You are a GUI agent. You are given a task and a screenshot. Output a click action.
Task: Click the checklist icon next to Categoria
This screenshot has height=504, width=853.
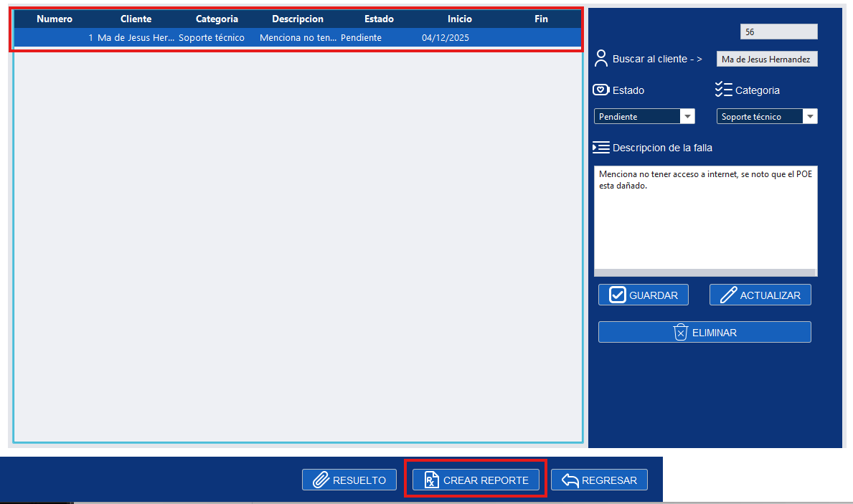(x=723, y=90)
